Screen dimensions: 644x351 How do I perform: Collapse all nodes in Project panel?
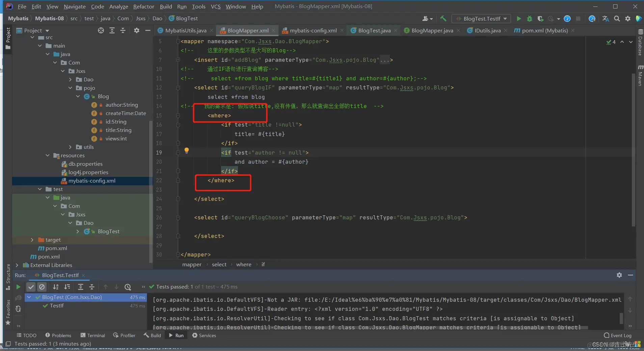(123, 30)
